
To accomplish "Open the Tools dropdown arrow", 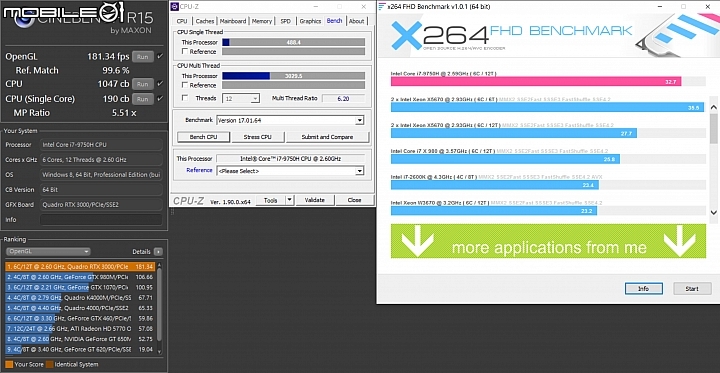I will click(289, 200).
